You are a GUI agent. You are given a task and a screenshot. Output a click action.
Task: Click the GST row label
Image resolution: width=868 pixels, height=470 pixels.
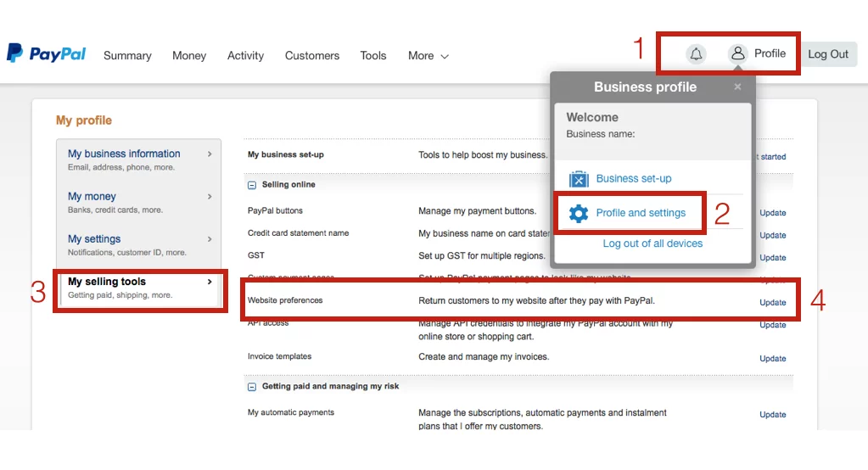click(255, 255)
